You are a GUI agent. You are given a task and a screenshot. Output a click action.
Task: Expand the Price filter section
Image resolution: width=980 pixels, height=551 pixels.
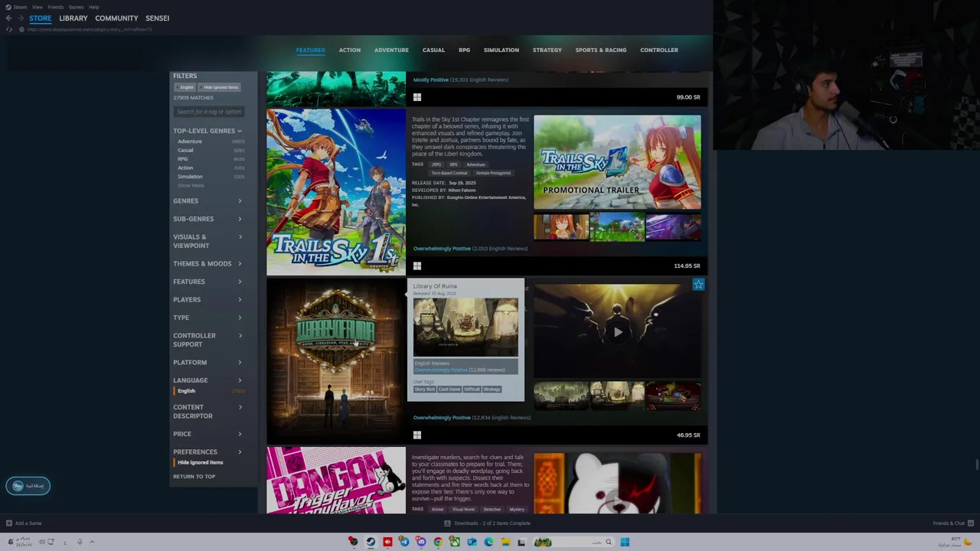[x=207, y=434]
